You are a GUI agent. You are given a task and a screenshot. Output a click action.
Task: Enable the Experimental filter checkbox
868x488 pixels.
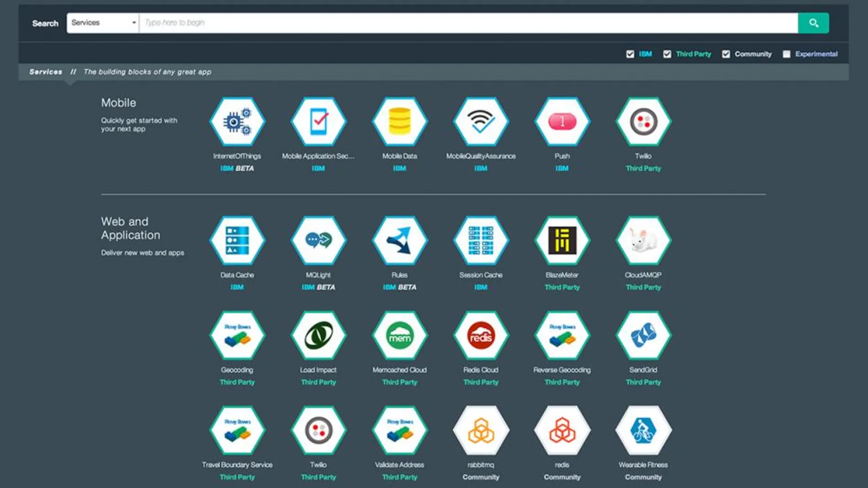click(x=786, y=54)
